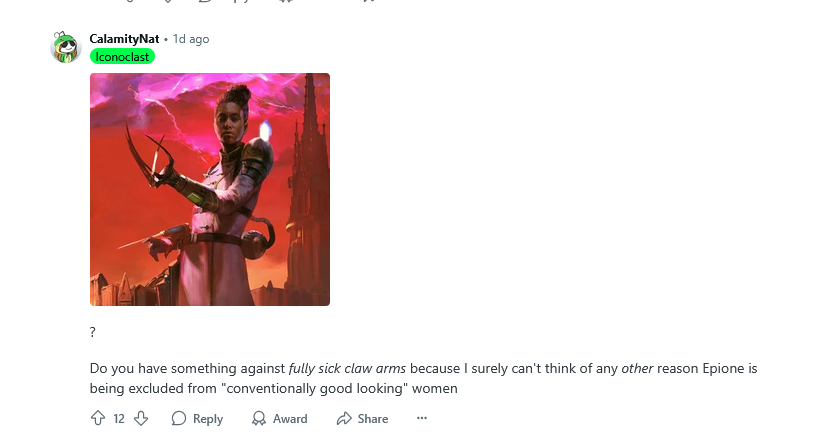Screen dimensions: 824x443
Task: Click CalamityNat's avatar picture
Action: point(65,47)
